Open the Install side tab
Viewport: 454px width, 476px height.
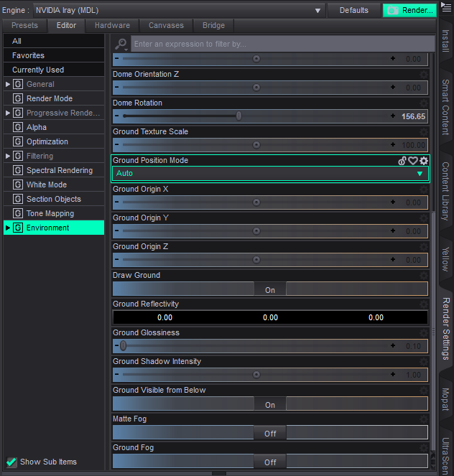click(x=445, y=41)
